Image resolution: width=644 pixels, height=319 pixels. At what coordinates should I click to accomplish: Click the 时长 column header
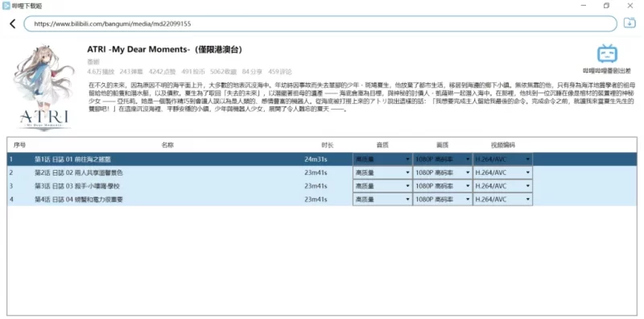click(328, 145)
